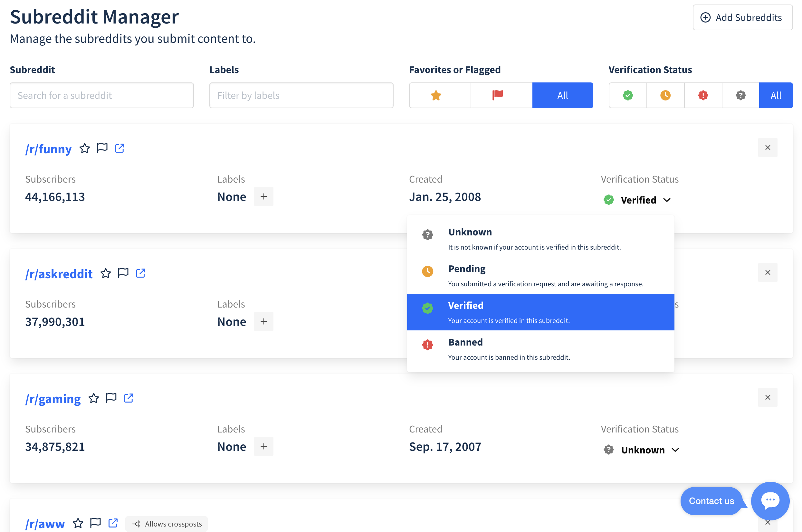This screenshot has height=532, width=802.
Task: Open /r/funny Verified status dropdown
Action: [x=637, y=200]
